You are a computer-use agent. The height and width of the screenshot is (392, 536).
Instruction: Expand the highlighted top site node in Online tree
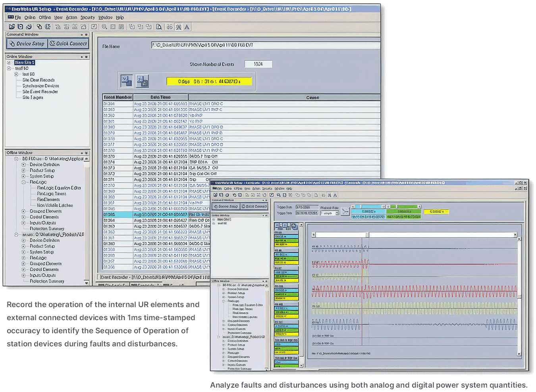point(9,63)
